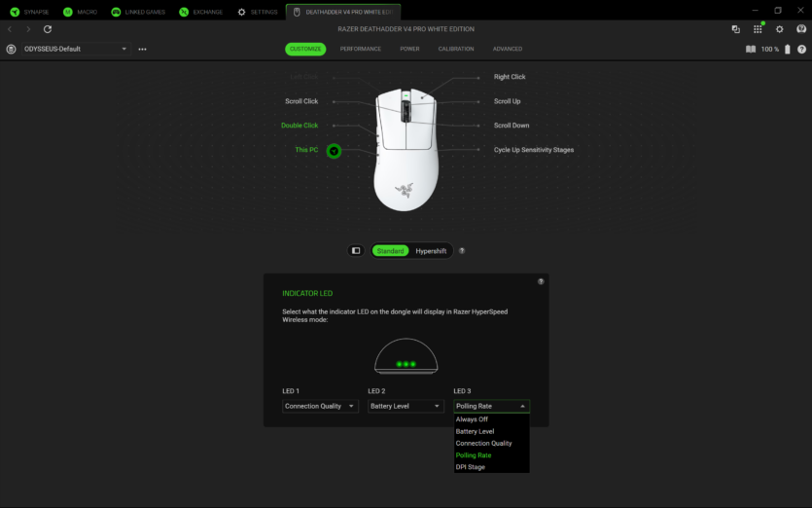
Task: Open the ODYSSEUS-Default profile dropdown
Action: point(76,49)
